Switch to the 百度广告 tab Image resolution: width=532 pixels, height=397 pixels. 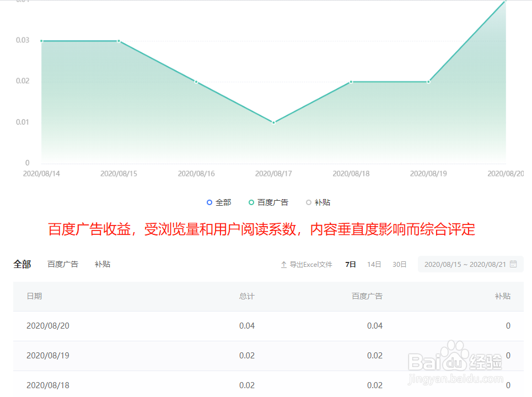[63, 264]
